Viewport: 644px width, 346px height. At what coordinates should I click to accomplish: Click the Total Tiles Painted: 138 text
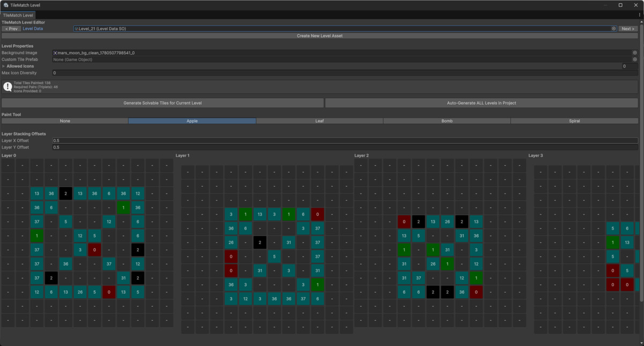click(32, 83)
